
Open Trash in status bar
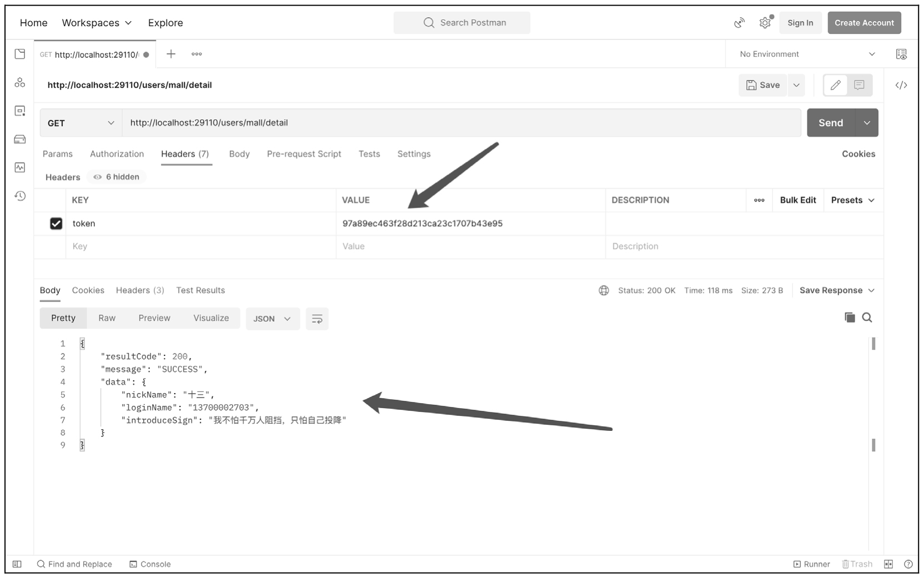[857, 564]
